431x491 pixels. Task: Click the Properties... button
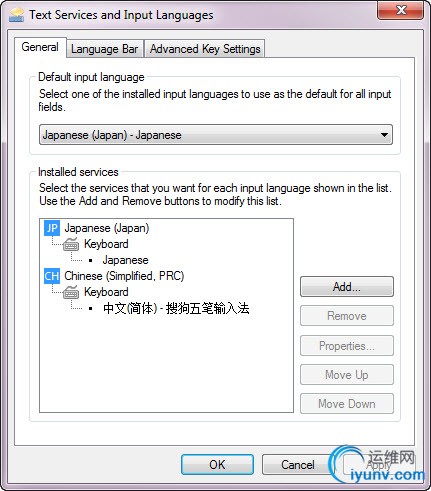[x=347, y=346]
